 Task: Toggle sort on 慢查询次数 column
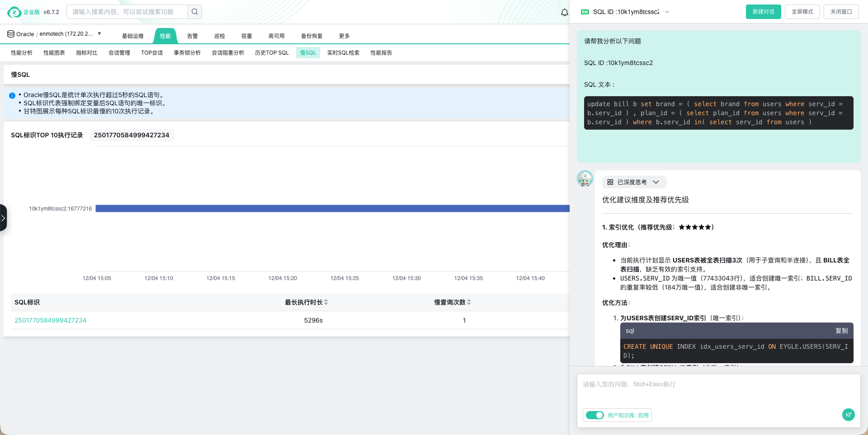tap(469, 302)
